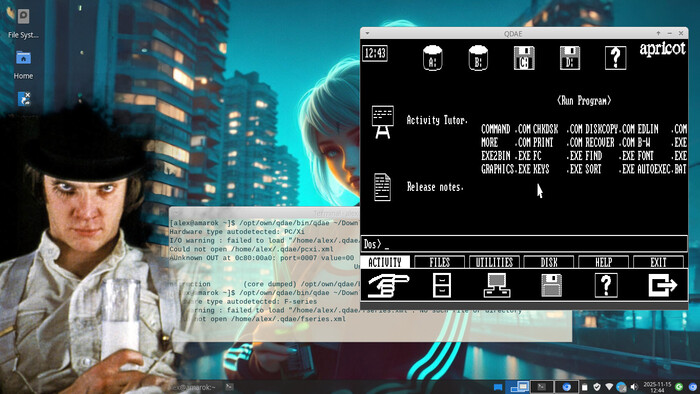This screenshot has width=700, height=394.
Task: Select drive A: icon in QDAE
Action: click(x=433, y=58)
